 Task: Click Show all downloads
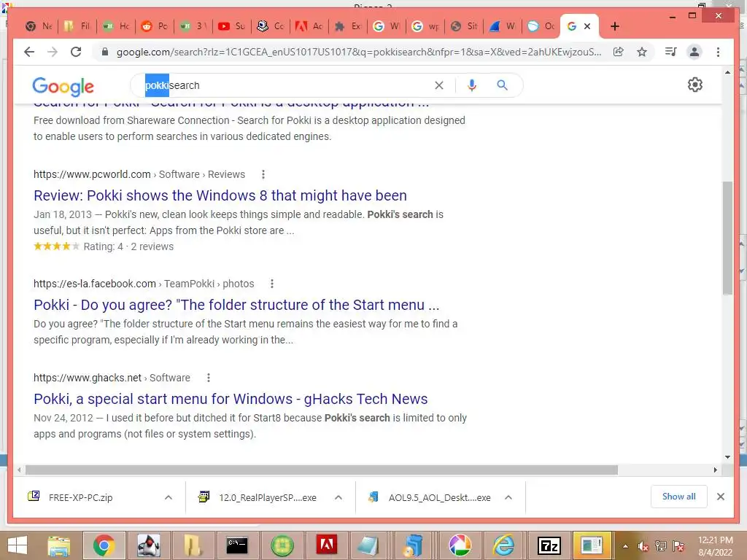pos(679,497)
